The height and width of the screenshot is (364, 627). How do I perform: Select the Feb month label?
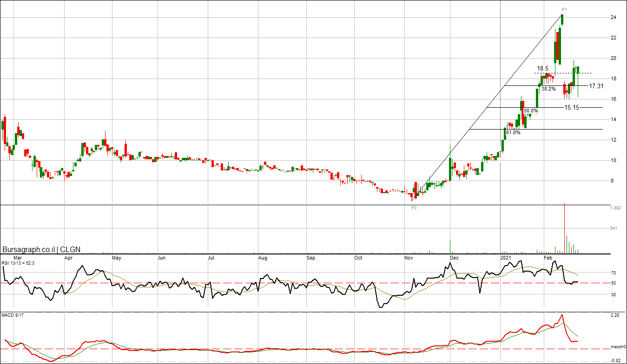[548, 257]
